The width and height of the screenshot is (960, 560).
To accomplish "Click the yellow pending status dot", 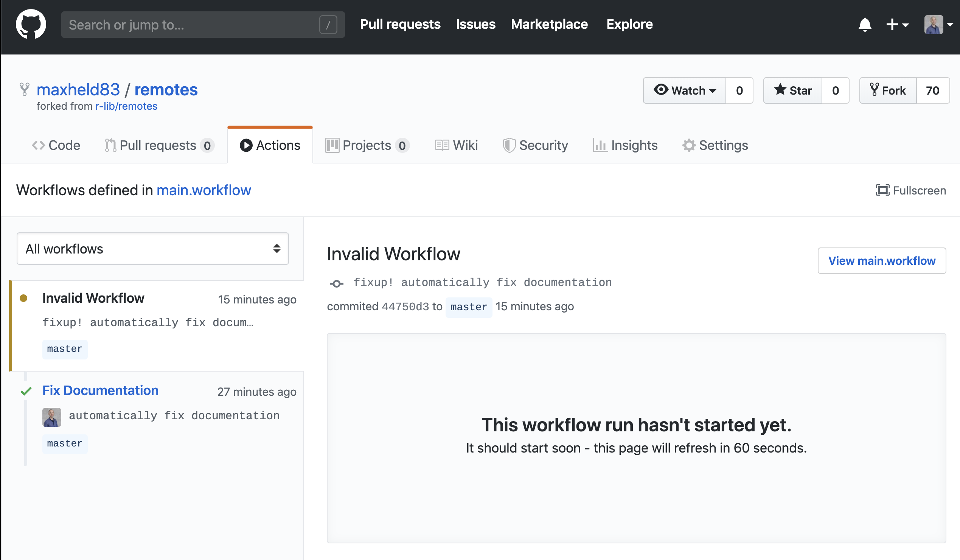I will coord(23,298).
